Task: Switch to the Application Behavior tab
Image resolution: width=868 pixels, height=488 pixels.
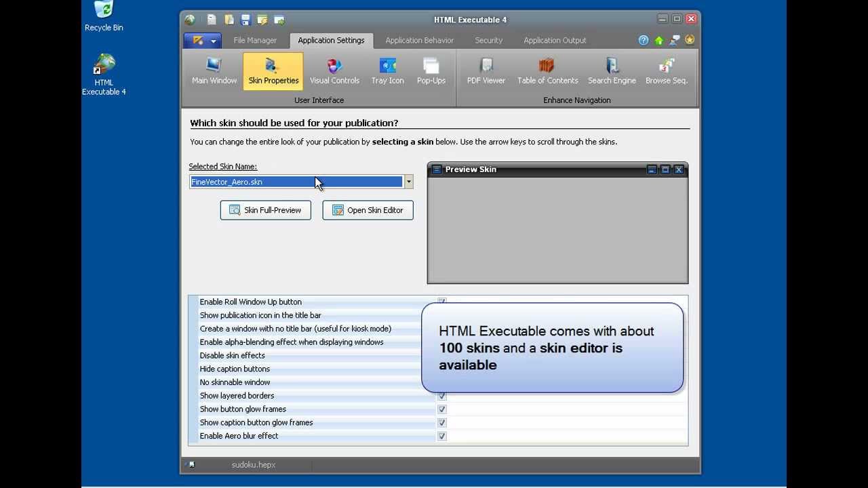Action: coord(419,41)
